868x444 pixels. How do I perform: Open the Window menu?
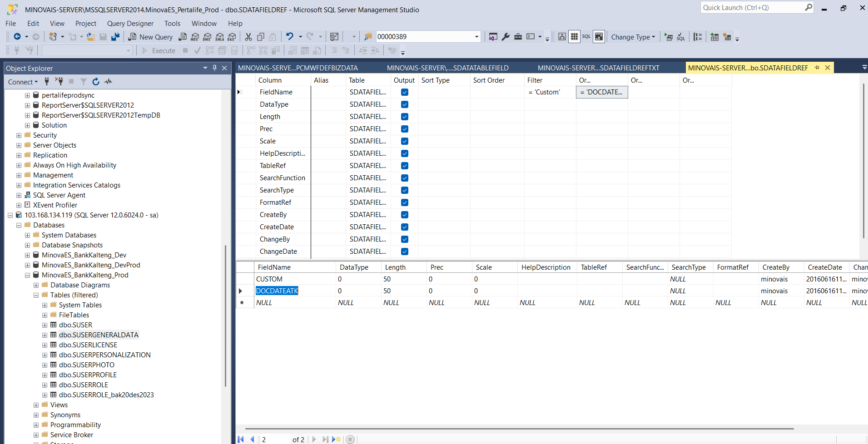point(204,23)
